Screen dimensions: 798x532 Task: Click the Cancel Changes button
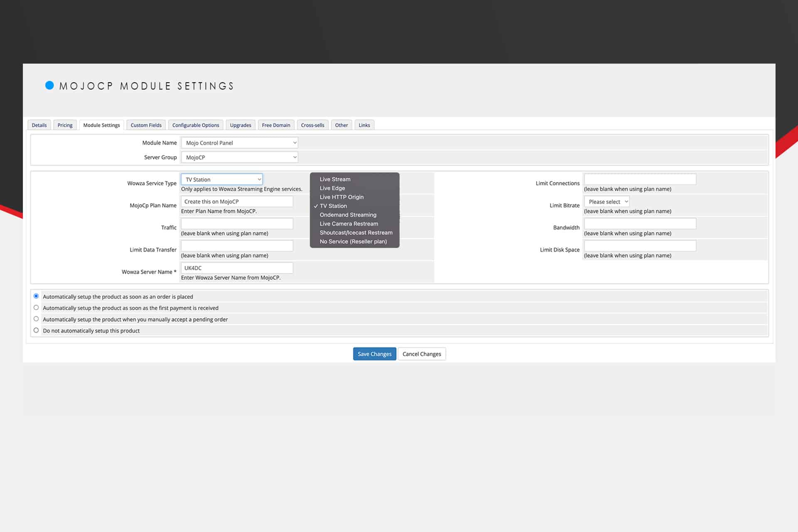point(421,354)
